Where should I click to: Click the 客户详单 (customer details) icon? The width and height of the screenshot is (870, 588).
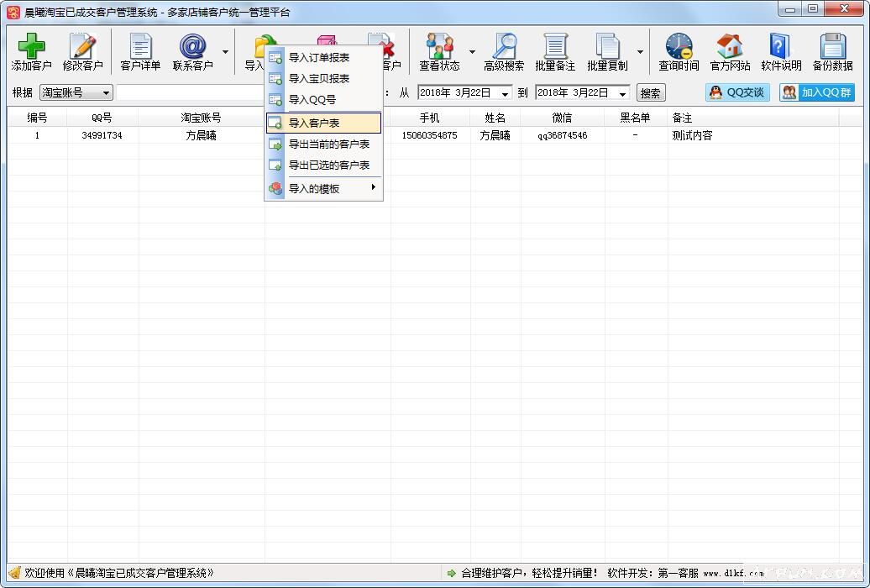pos(139,51)
